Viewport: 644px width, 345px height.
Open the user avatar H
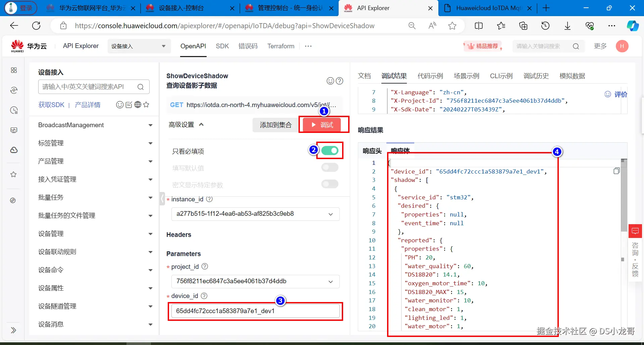[x=622, y=46]
